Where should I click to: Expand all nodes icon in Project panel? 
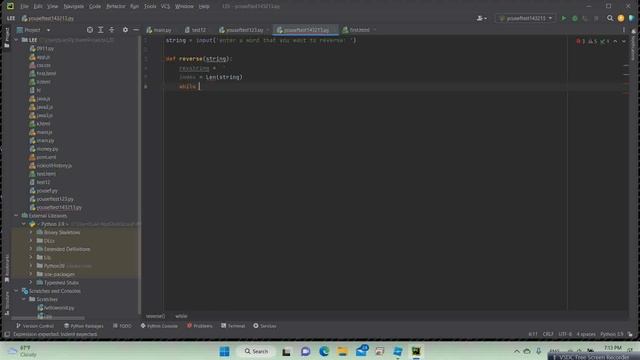click(x=100, y=30)
